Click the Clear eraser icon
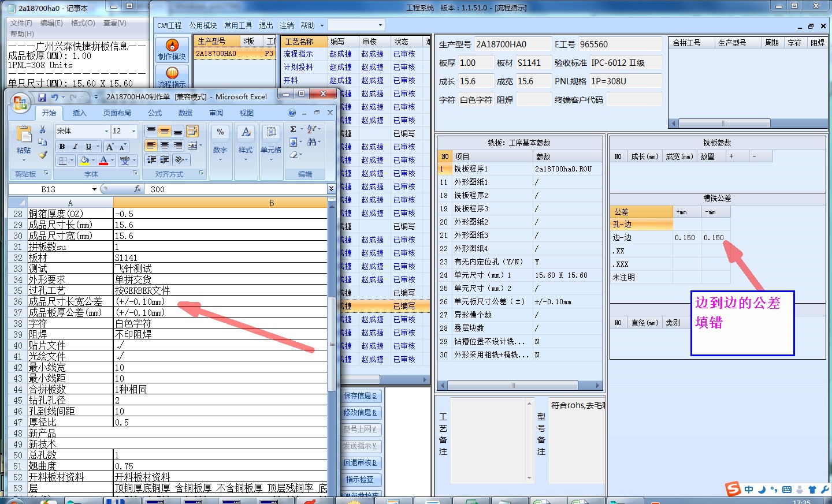The height and width of the screenshot is (504, 832). (x=294, y=155)
